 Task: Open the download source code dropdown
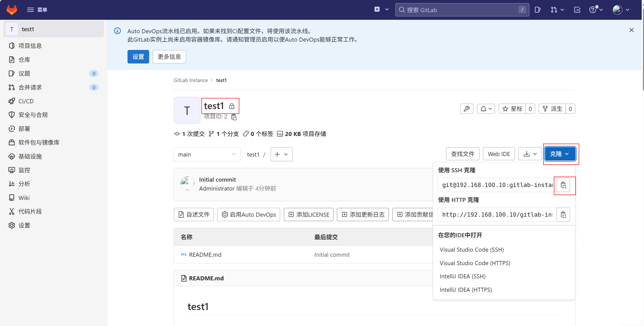coord(530,154)
